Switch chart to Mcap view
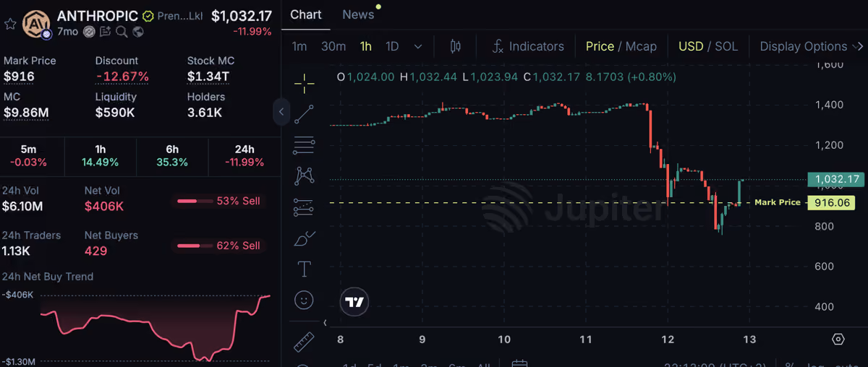 point(641,46)
